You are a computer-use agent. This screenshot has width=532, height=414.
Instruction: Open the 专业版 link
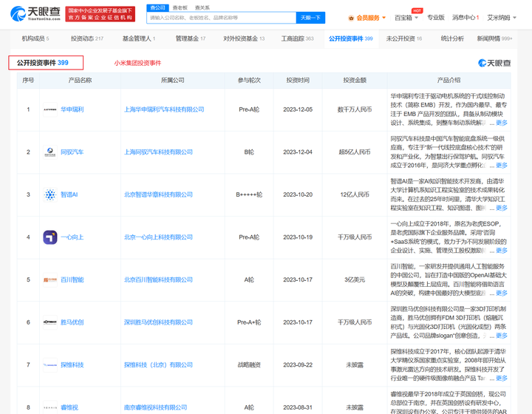pos(436,18)
